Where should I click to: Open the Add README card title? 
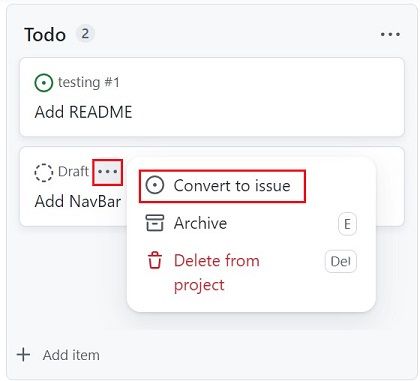83,112
